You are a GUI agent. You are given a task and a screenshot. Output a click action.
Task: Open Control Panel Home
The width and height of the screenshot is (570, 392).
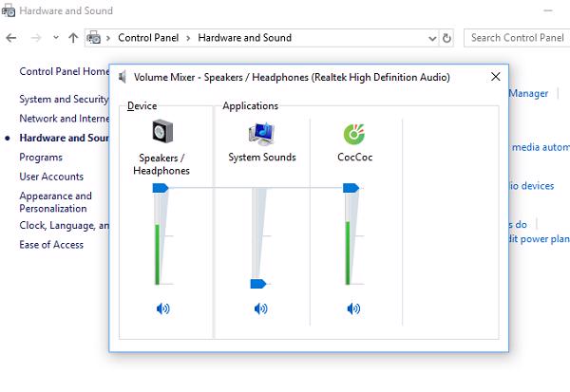click(64, 71)
